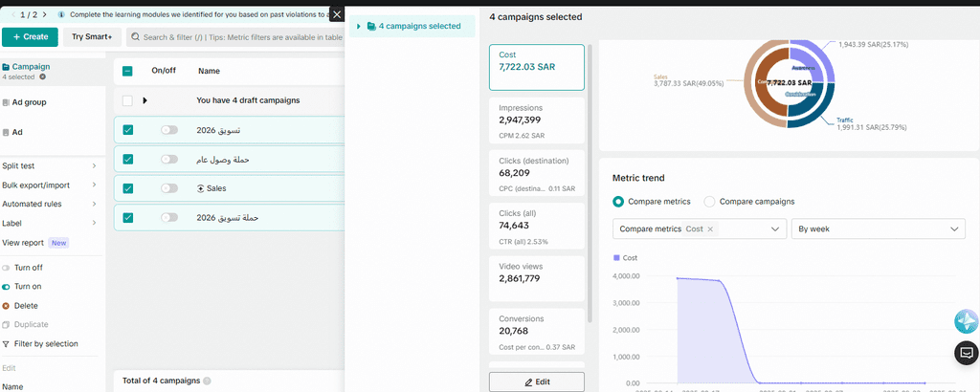The width and height of the screenshot is (980, 392).
Task: Select the Clicks (all) metric card
Action: [x=537, y=226]
